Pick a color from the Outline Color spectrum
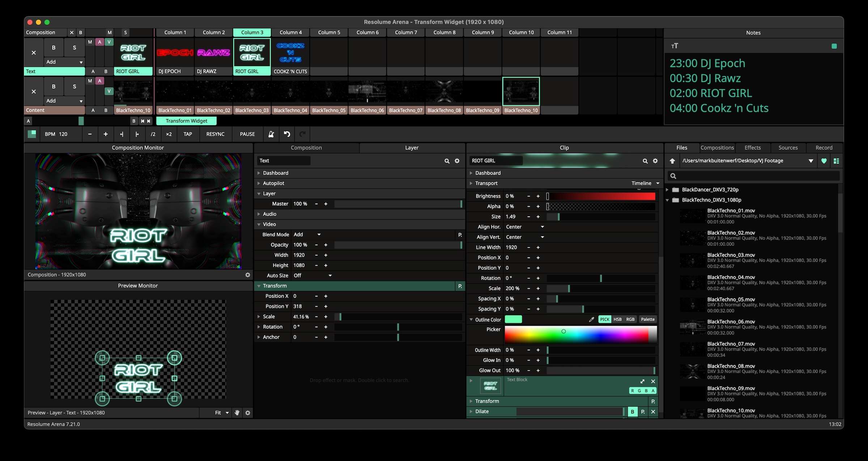This screenshot has width=868, height=461. 579,334
